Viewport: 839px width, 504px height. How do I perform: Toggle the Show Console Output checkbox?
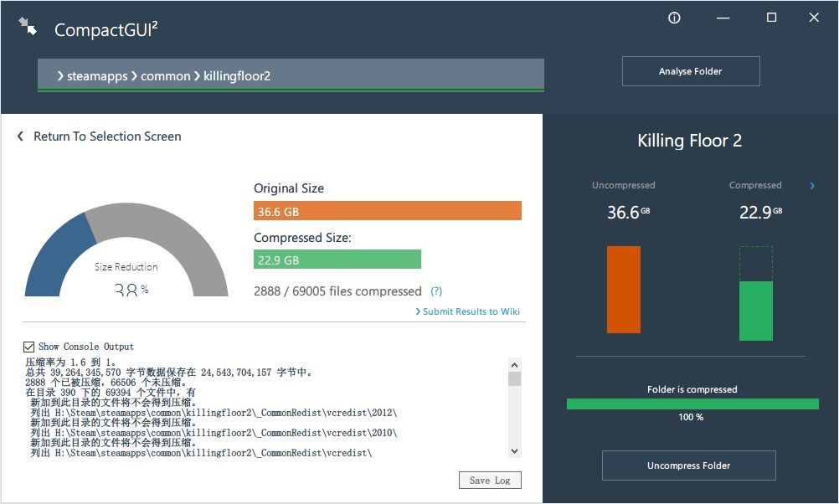point(29,347)
